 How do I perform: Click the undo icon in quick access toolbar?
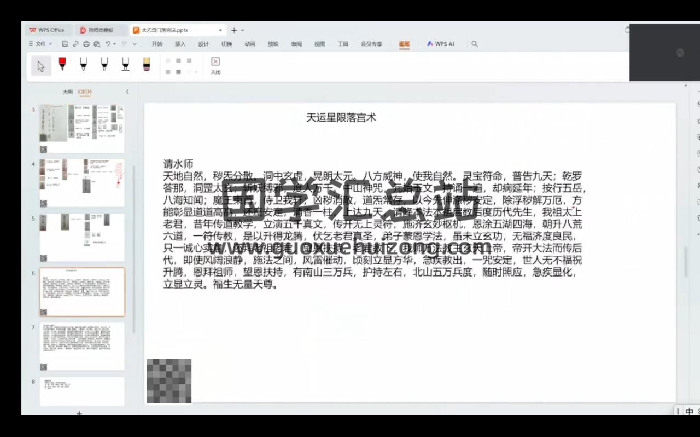click(x=107, y=44)
